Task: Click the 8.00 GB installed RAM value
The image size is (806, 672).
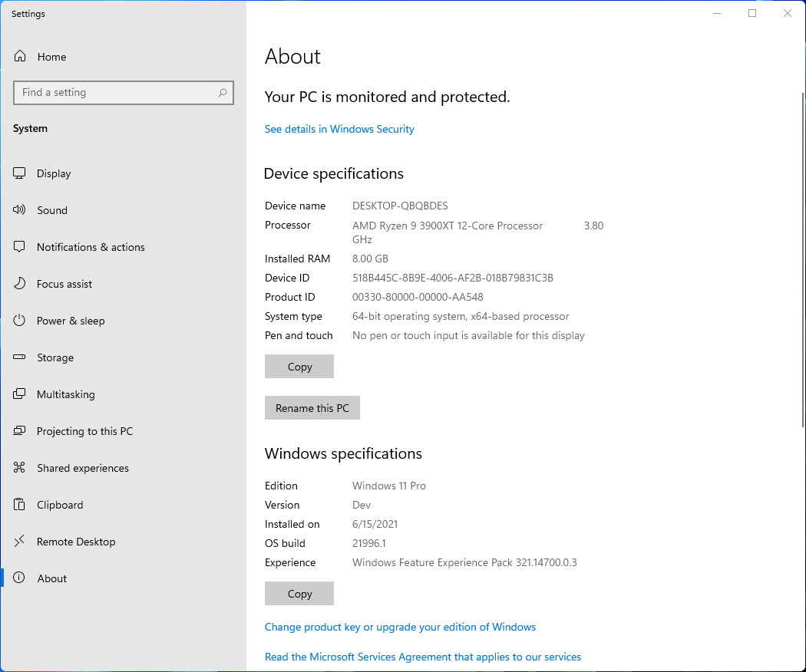Action: point(370,259)
